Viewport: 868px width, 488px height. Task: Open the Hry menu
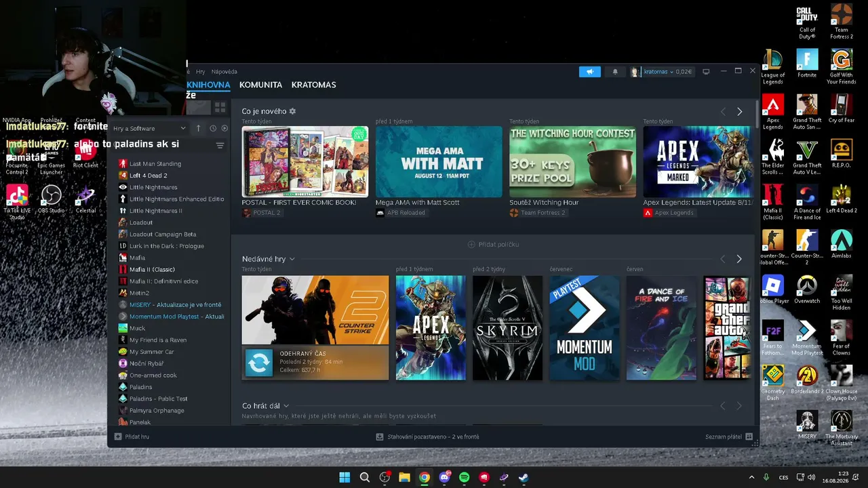point(201,72)
